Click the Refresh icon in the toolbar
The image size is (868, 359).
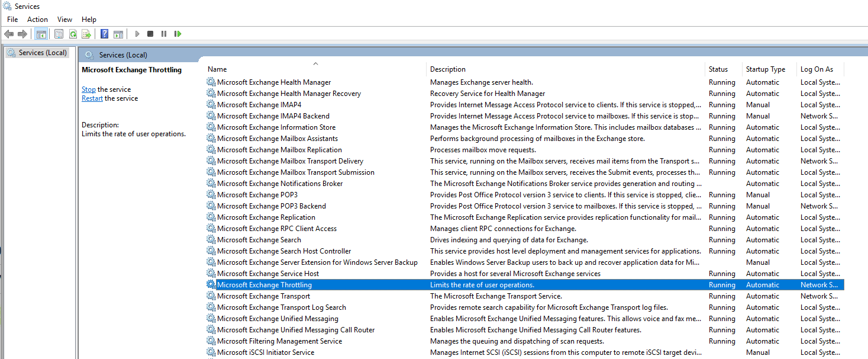click(x=72, y=34)
